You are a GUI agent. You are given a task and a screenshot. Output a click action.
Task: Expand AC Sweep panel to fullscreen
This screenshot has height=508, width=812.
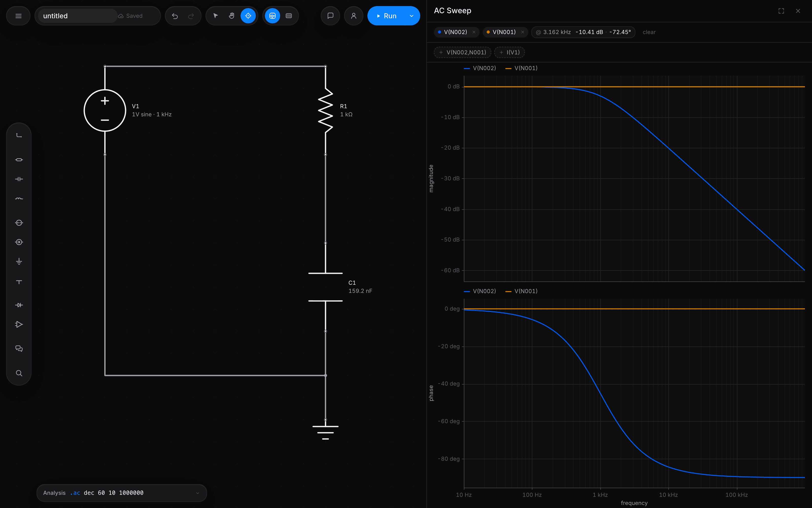pos(781,11)
